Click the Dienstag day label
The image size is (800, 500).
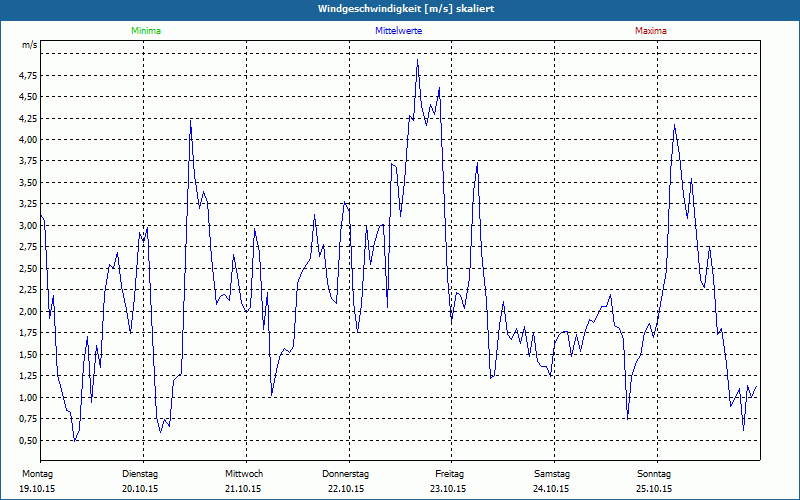coord(140,474)
